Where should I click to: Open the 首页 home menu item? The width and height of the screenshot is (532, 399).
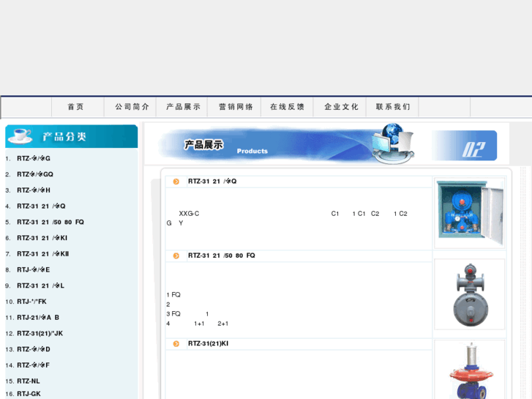[x=75, y=107]
